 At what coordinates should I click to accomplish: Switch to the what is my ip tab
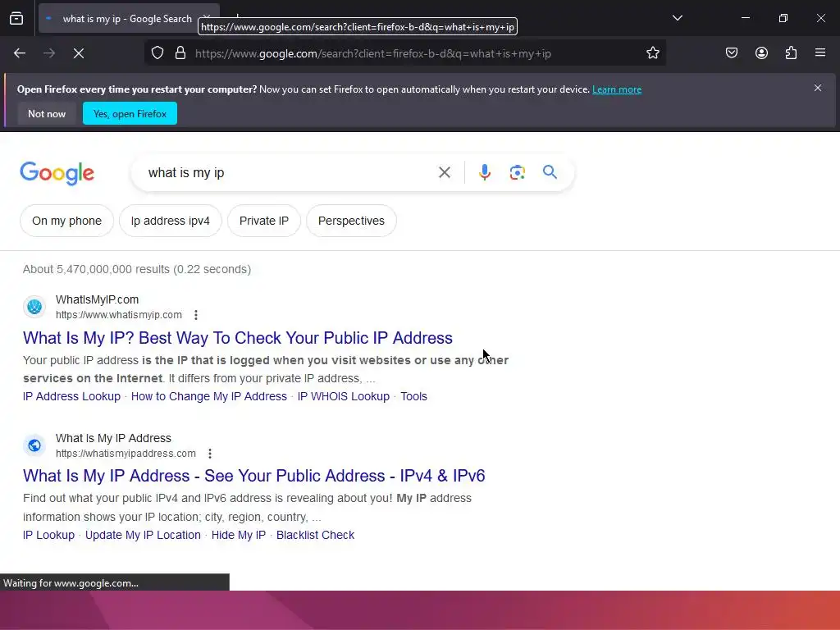pos(127,19)
